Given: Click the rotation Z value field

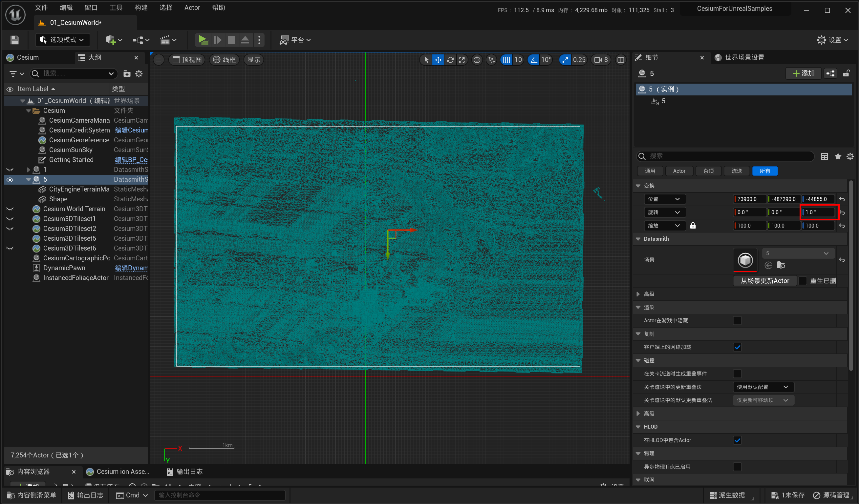Looking at the screenshot, I should coord(818,212).
